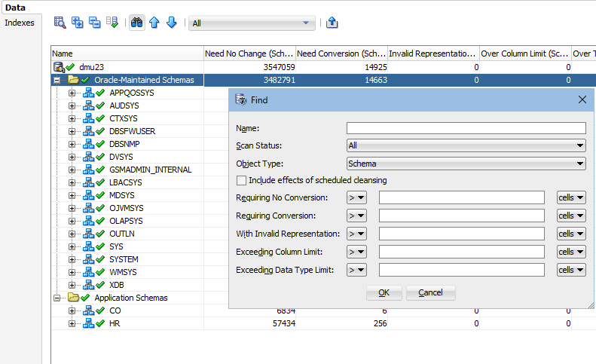Open Exceeding Column Limit operator dropdown

point(356,252)
